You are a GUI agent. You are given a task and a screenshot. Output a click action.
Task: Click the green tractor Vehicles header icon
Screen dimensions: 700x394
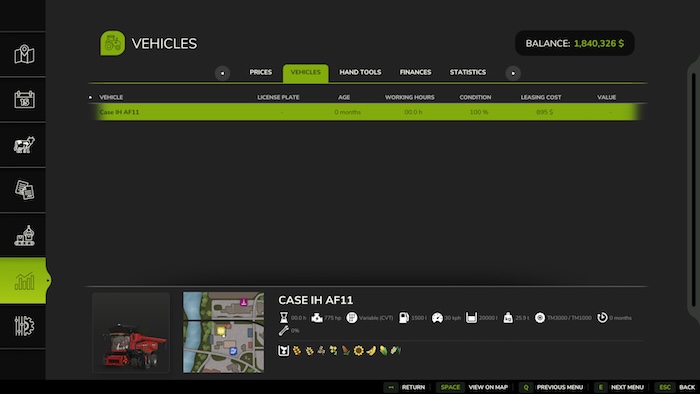click(x=112, y=43)
